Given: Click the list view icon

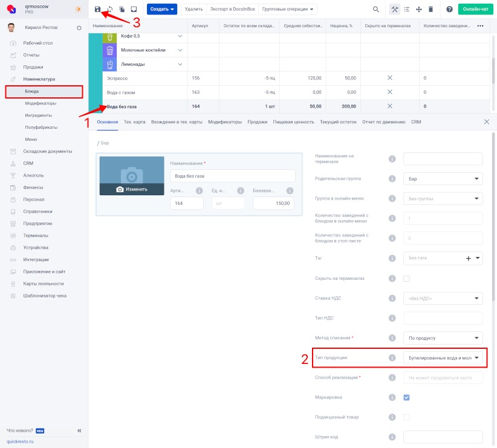Looking at the screenshot, I should (x=407, y=9).
